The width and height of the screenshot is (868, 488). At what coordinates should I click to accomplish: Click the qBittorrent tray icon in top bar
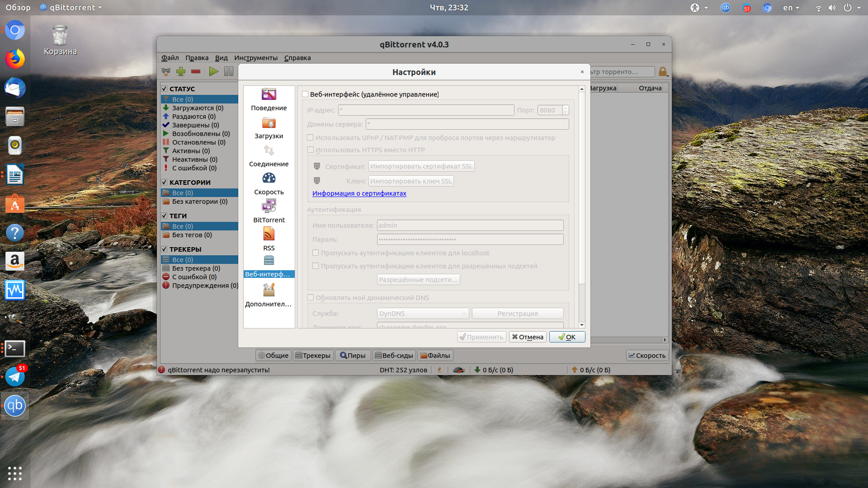click(725, 8)
